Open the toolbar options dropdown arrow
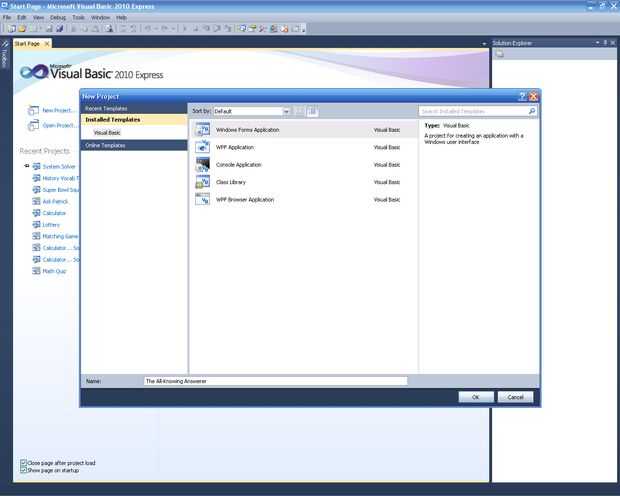 click(304, 29)
